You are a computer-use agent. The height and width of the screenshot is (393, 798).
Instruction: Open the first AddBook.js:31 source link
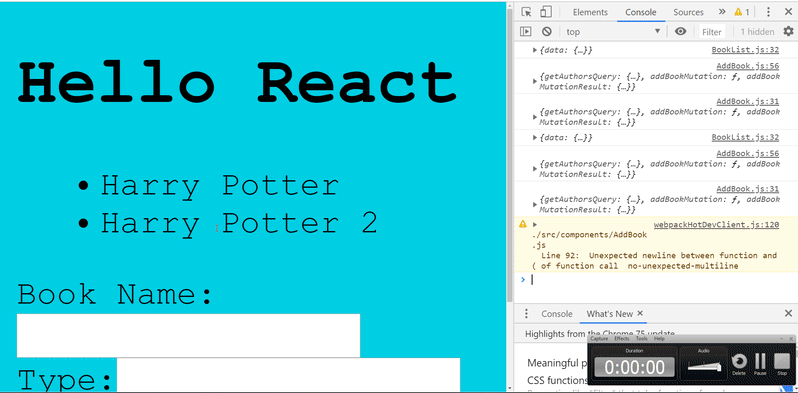click(x=748, y=101)
